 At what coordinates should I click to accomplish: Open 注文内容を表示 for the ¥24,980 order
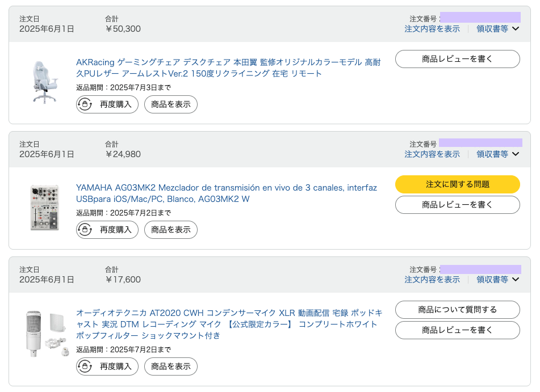click(432, 154)
